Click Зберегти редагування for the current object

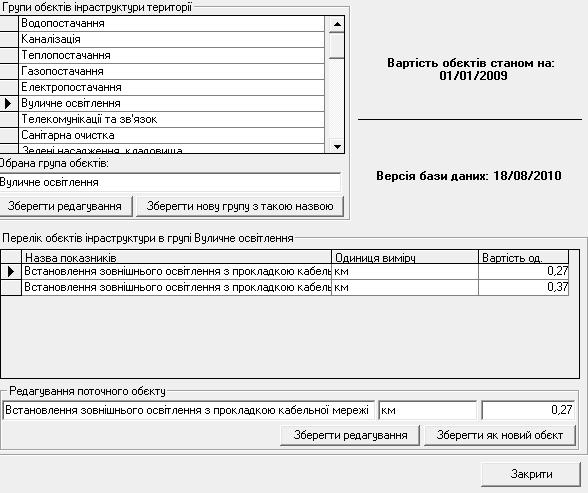[350, 435]
